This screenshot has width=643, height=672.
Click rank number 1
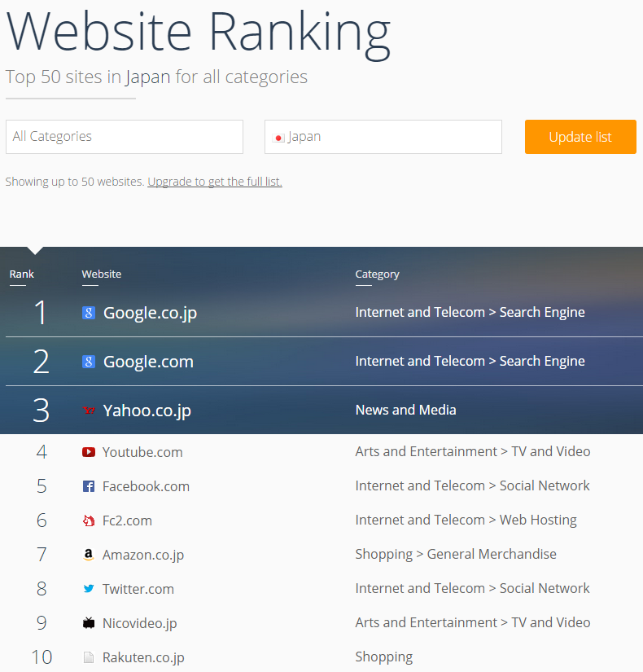coord(41,313)
